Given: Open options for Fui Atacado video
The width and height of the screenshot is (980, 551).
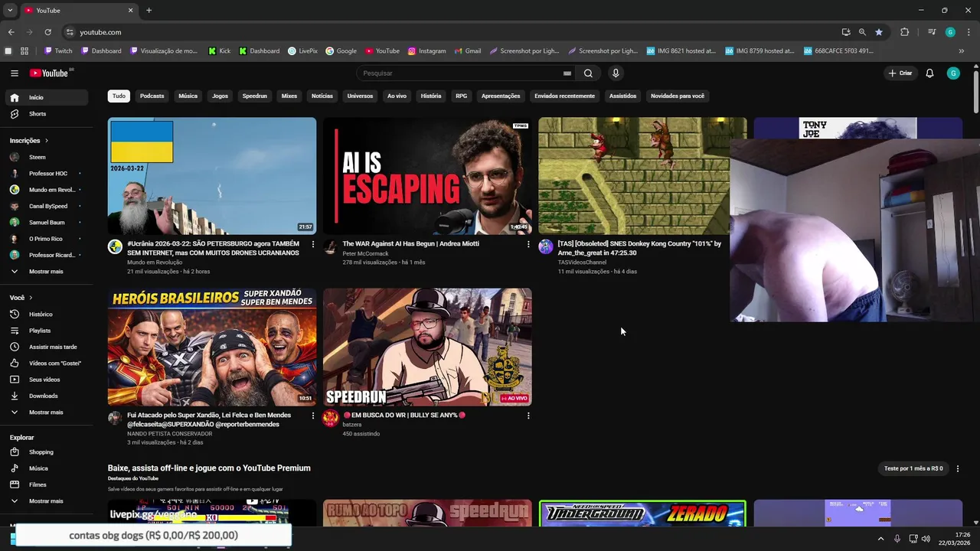Looking at the screenshot, I should tap(312, 416).
